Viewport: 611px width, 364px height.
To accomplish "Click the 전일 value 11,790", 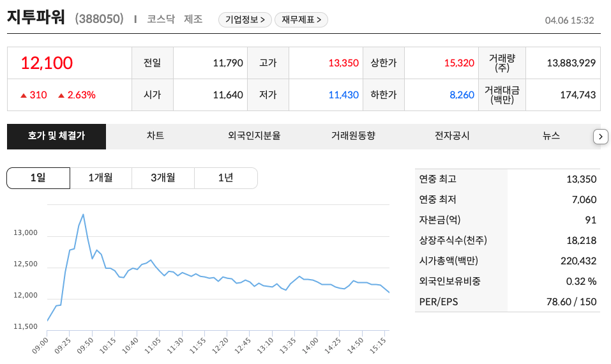I will (x=228, y=63).
